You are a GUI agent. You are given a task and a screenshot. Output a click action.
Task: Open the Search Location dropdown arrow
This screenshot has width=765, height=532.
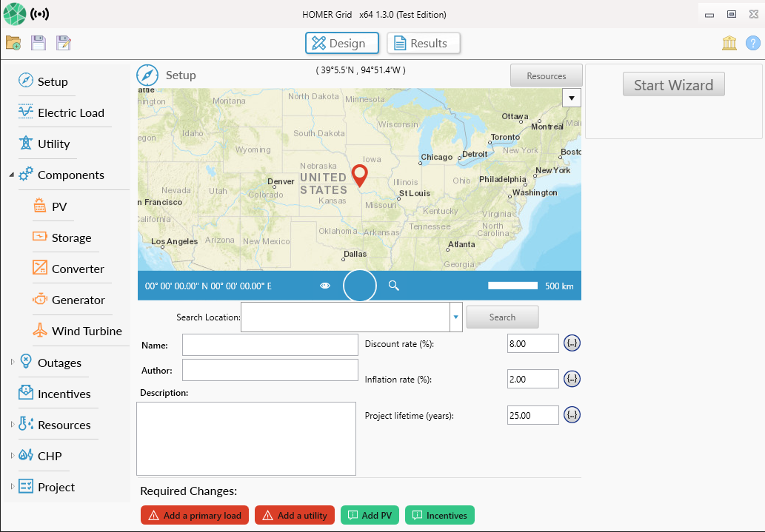coord(455,317)
